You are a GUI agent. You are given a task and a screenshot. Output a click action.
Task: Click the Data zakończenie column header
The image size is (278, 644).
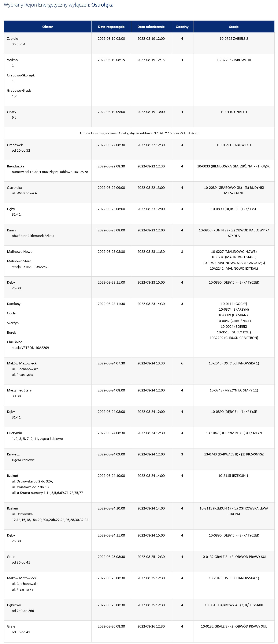point(151,27)
